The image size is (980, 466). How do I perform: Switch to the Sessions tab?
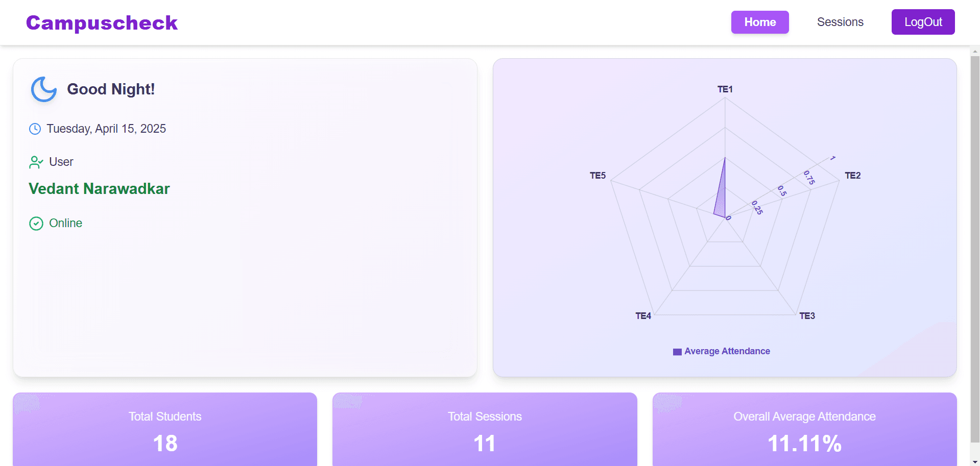(x=840, y=22)
